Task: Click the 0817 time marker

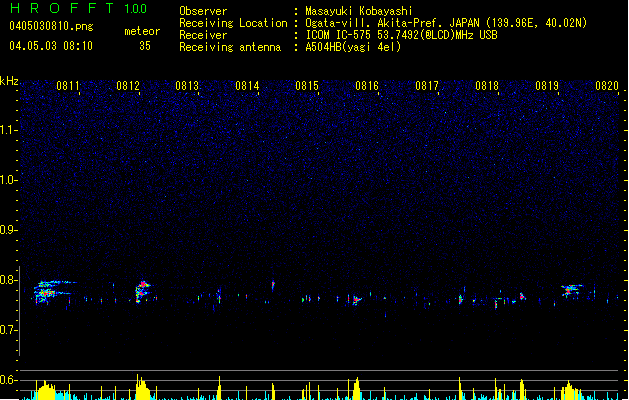Action: point(427,85)
